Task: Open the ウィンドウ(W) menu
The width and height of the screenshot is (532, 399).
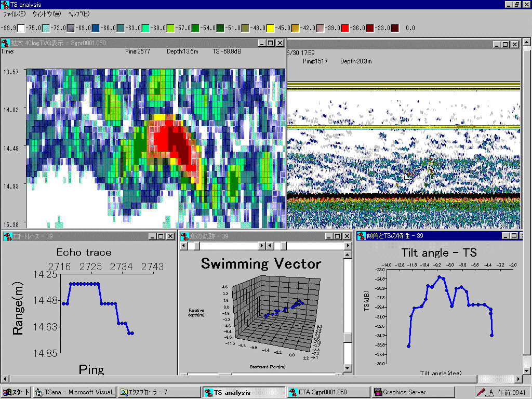Action: pos(47,14)
